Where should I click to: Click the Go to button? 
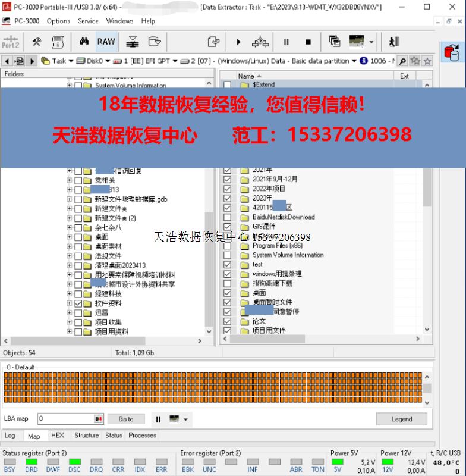coord(126,419)
